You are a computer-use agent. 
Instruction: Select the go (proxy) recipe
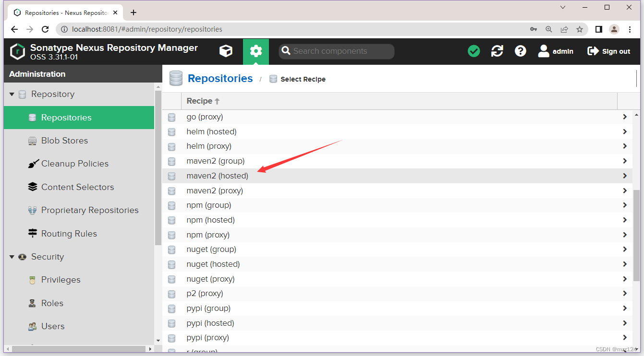point(398,117)
